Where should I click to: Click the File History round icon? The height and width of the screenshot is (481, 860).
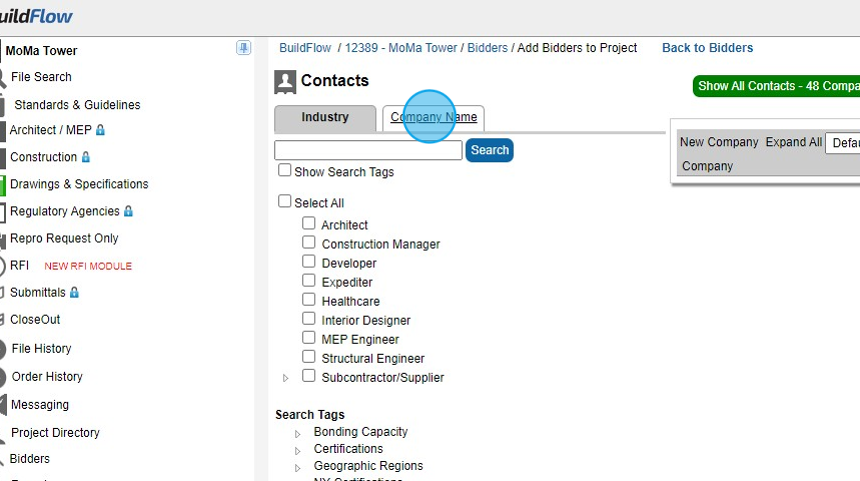point(3,349)
